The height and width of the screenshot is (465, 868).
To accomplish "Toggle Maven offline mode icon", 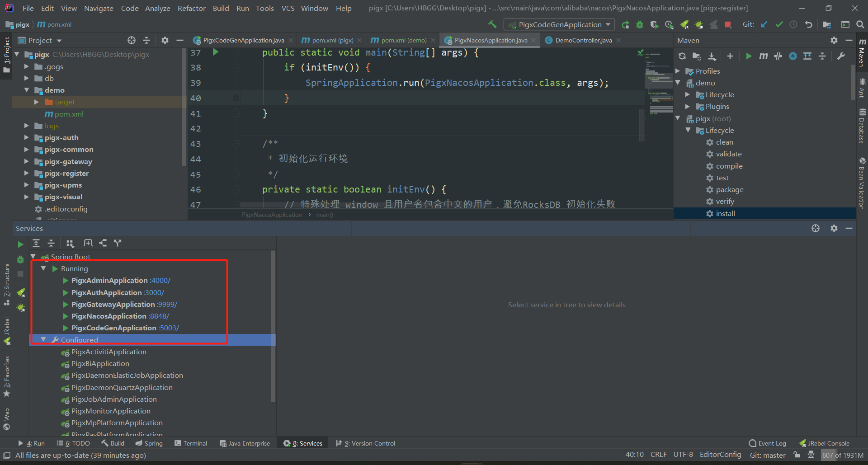I will tap(778, 56).
